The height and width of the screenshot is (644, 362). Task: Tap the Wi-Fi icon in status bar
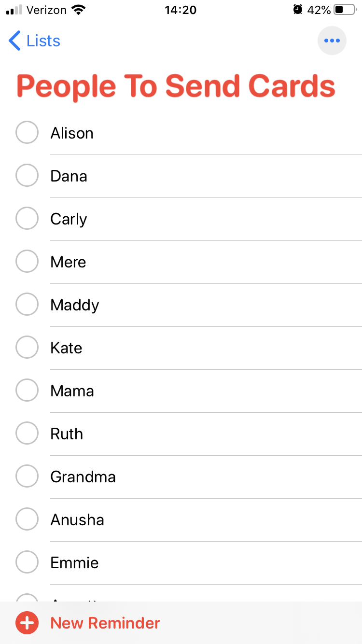tap(77, 10)
